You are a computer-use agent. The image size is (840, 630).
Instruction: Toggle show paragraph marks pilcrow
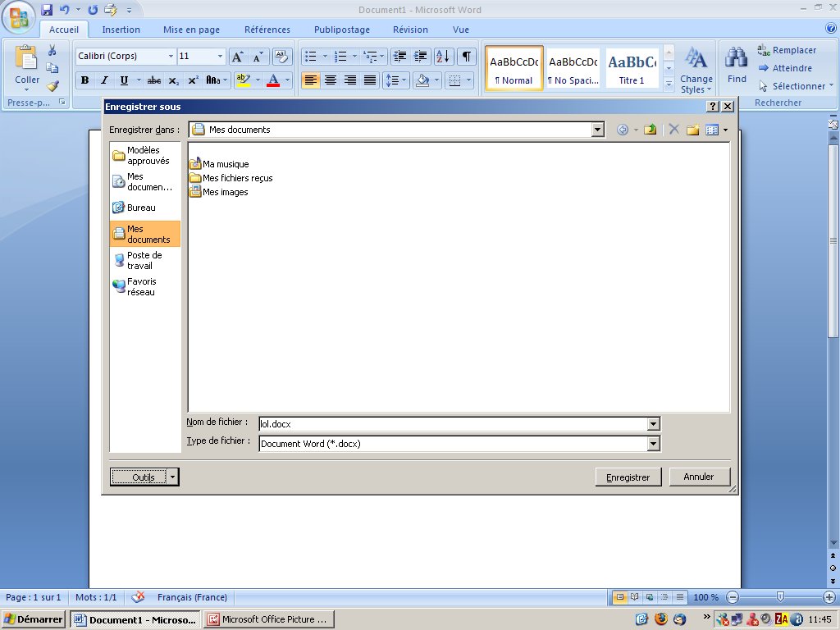point(467,57)
